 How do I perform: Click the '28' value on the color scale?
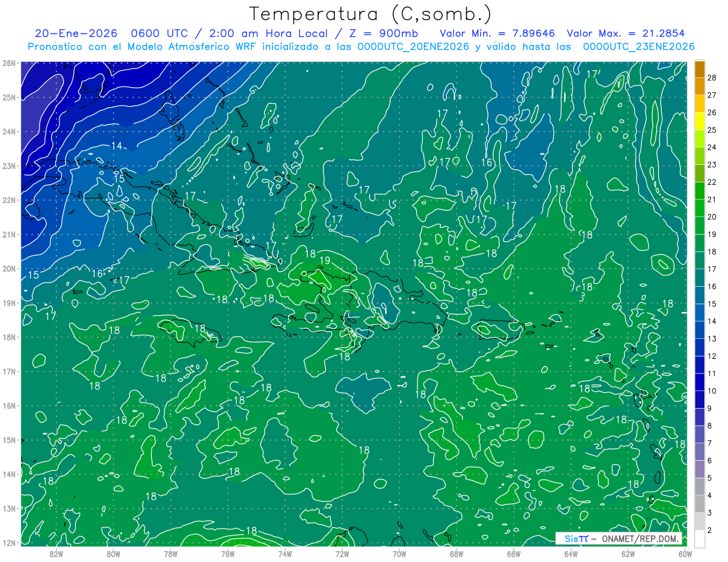[712, 78]
